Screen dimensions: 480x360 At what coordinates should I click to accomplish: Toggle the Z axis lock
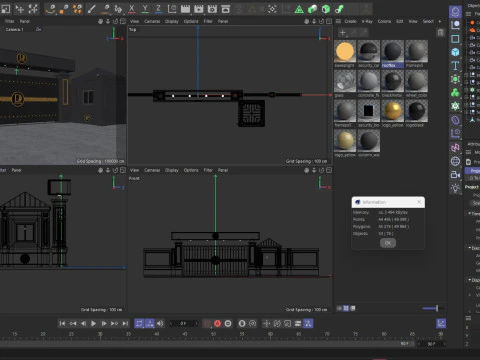[x=158, y=9]
